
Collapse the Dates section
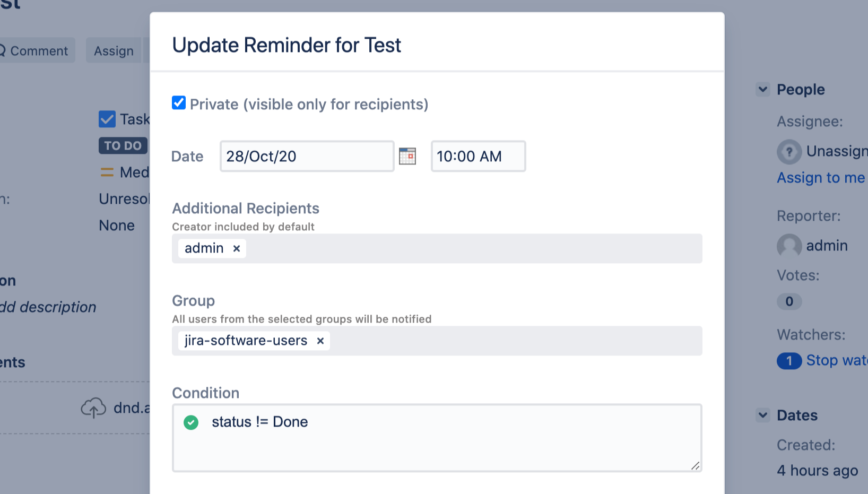point(763,415)
